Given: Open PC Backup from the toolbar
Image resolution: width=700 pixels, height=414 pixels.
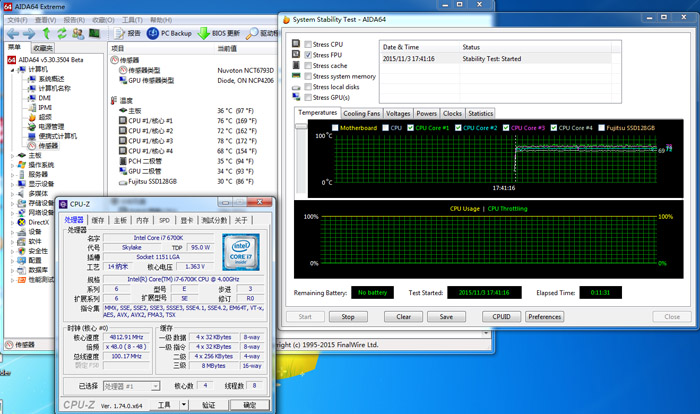Looking at the screenshot, I should point(166,32).
